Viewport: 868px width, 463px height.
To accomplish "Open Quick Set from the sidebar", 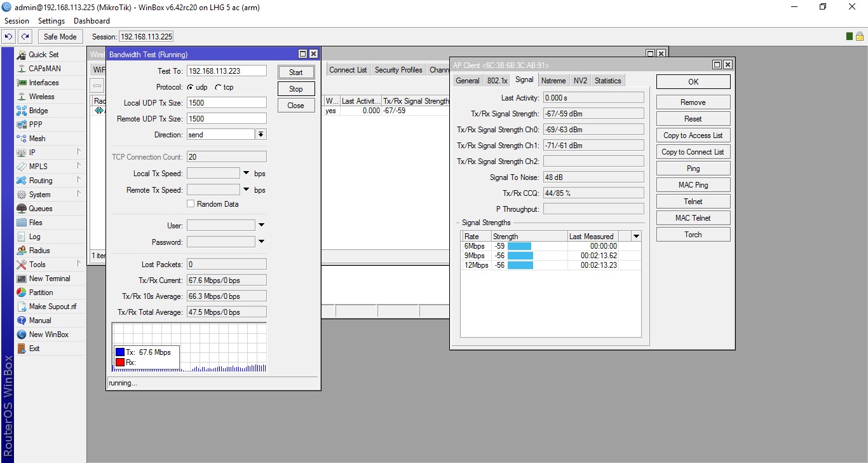I will [x=43, y=55].
